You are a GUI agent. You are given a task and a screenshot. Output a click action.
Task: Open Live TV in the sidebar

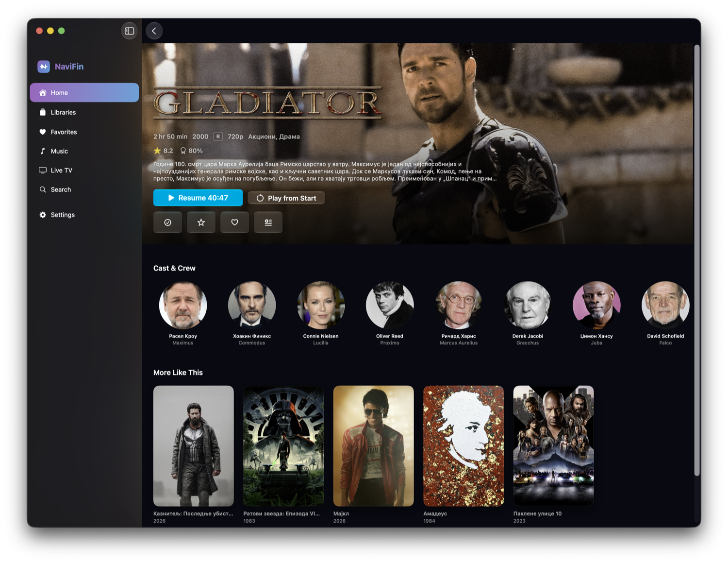click(84, 170)
